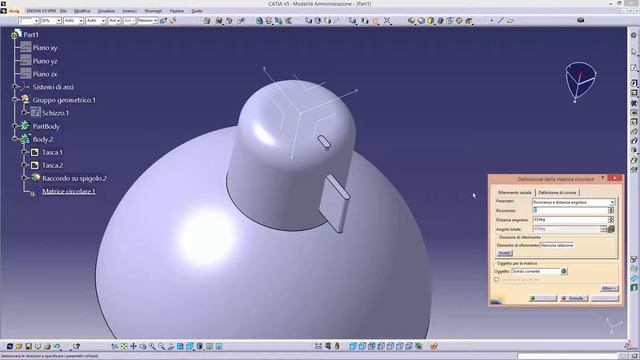Click the Inverti button
640x360 pixels.
(504, 253)
